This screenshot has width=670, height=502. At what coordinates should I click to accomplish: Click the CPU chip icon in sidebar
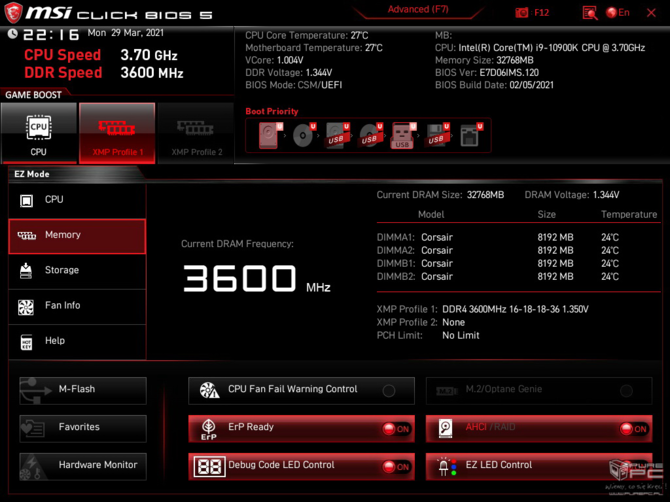pos(26,200)
